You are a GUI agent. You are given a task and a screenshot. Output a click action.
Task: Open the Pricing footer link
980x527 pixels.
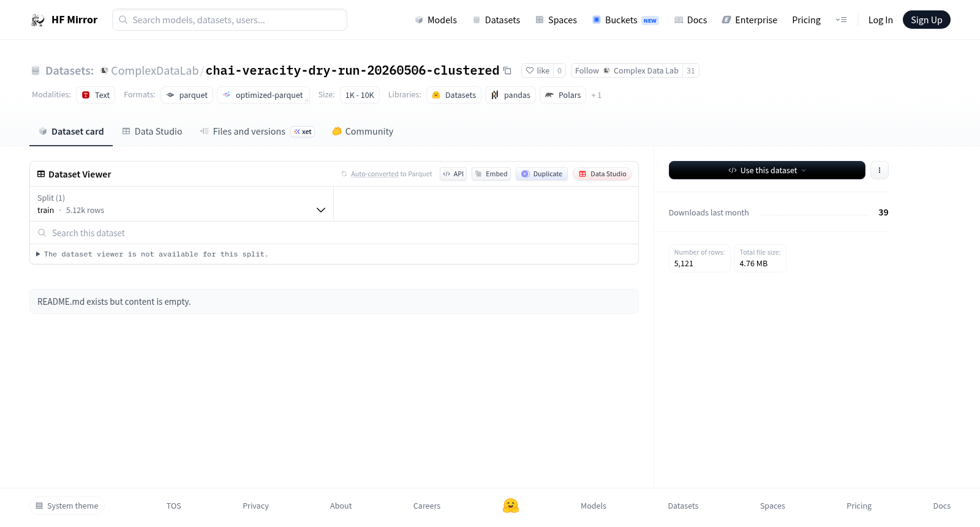tap(859, 506)
